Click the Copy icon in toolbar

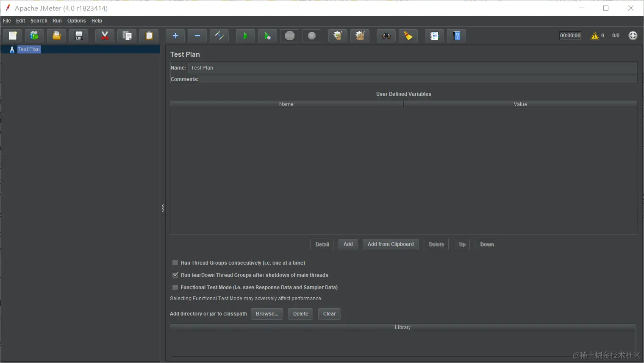(x=127, y=36)
